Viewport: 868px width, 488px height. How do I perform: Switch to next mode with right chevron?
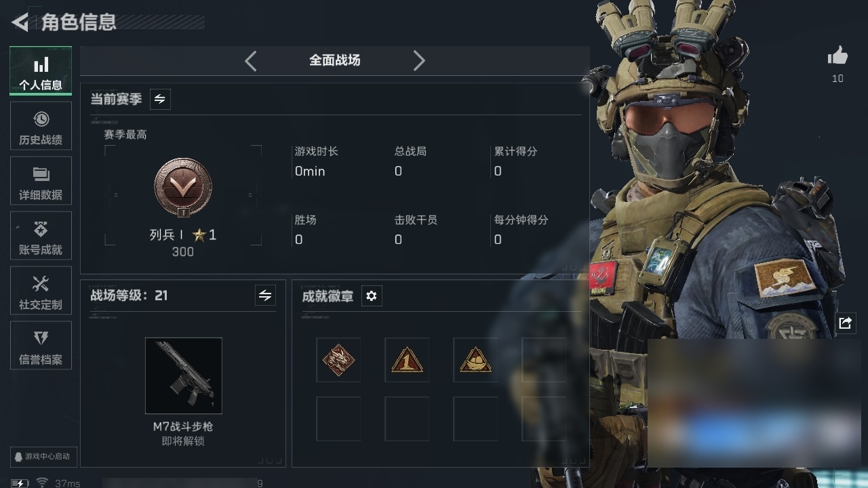click(419, 61)
